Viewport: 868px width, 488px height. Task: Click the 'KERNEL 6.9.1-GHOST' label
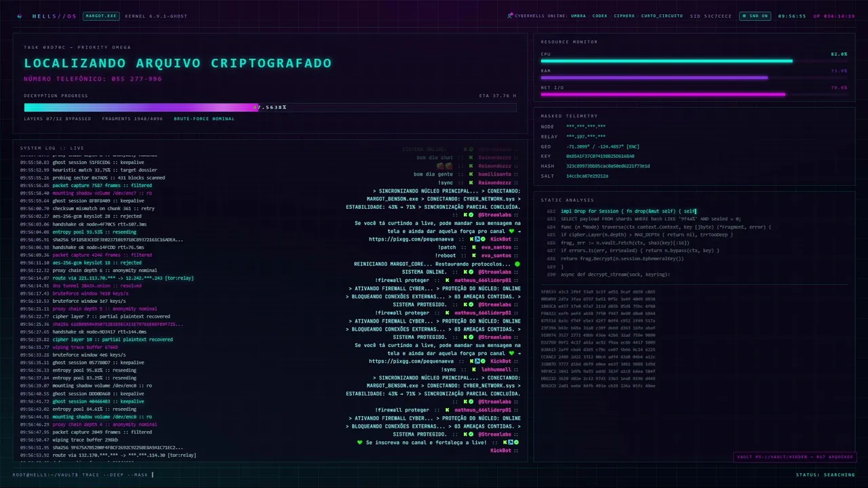(x=156, y=16)
